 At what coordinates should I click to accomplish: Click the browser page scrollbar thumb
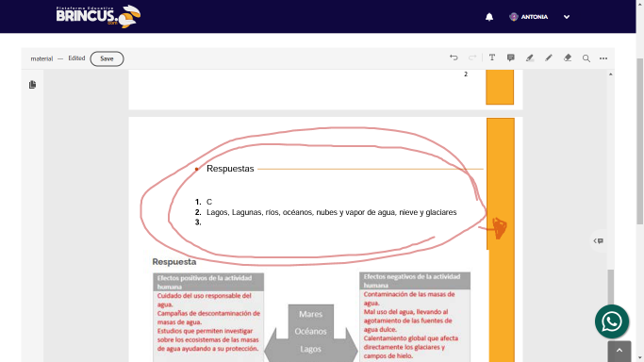(640, 141)
